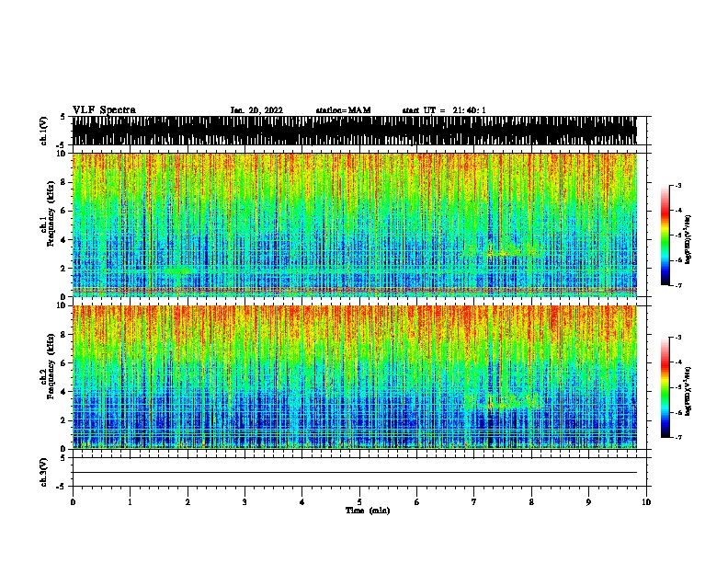Click time axis tick label '3'
Image resolution: width=728 pixels, height=563 pixels.
[x=245, y=502]
